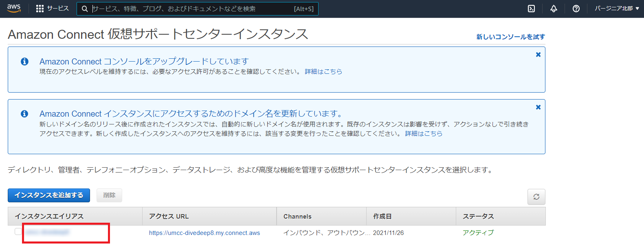This screenshot has width=644, height=248.
Task: Click the info icon in console upgrade notice
Action: [x=24, y=61]
